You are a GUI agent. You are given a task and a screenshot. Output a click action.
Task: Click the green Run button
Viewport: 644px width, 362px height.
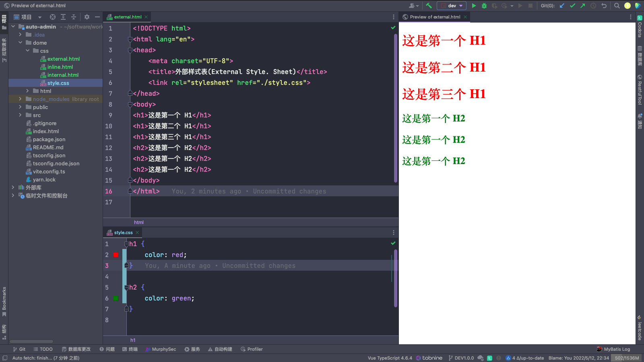474,6
